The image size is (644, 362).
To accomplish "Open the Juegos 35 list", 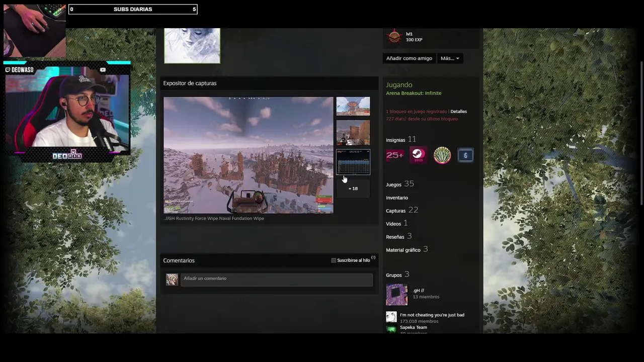I will (400, 184).
